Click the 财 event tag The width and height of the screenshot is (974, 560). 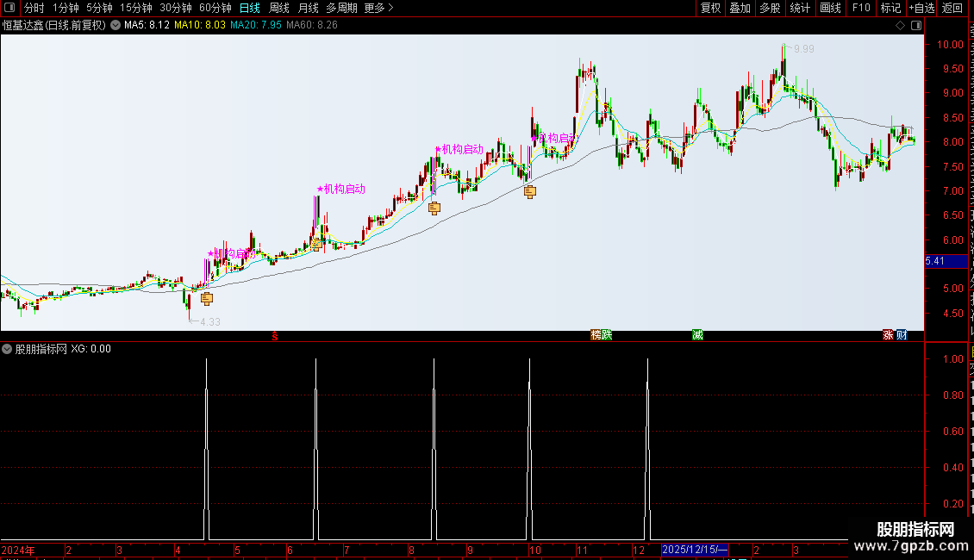tap(902, 335)
